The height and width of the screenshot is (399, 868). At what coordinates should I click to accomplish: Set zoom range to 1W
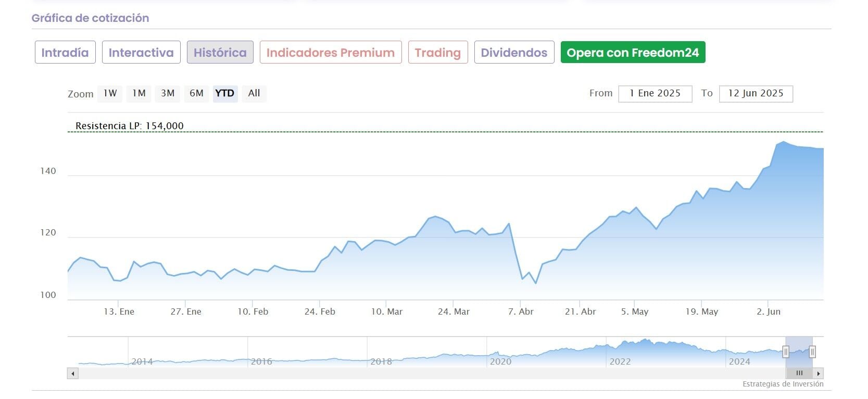pyautogui.click(x=110, y=94)
